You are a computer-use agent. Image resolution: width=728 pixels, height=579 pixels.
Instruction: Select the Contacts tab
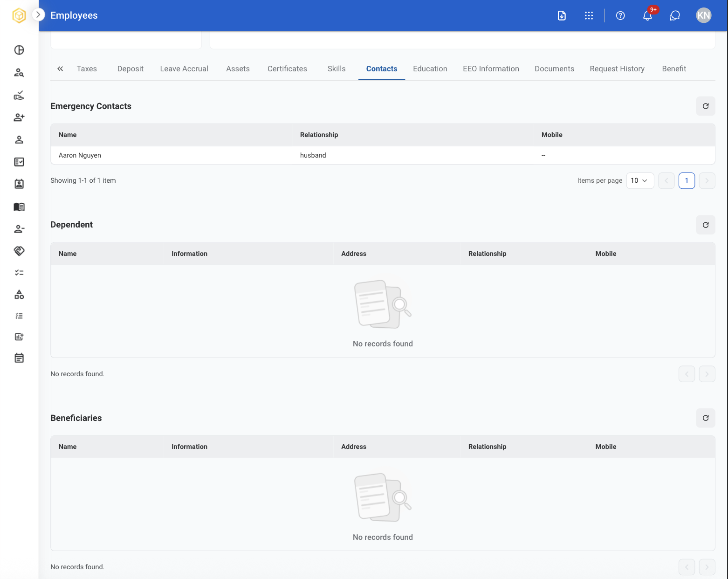tap(382, 69)
